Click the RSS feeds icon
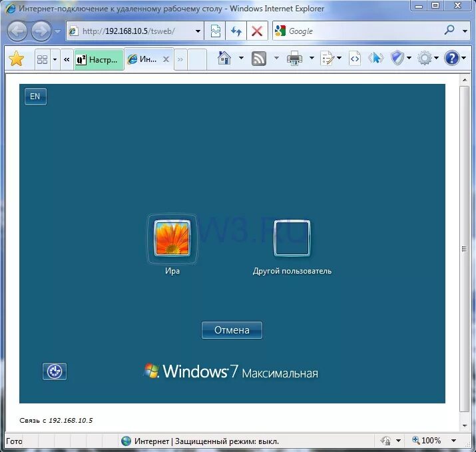The image size is (476, 452). tap(259, 59)
